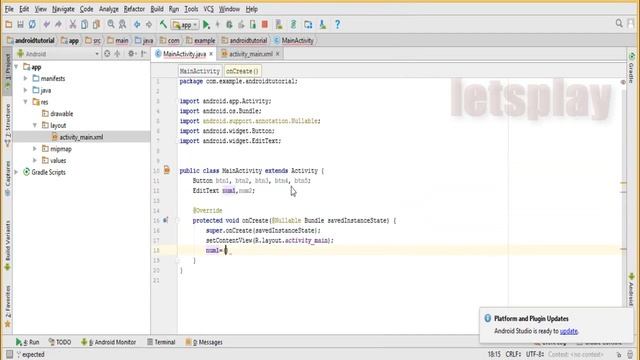The width and height of the screenshot is (640, 360).
Task: Expand the Gradle Scripts node
Action: point(16,172)
